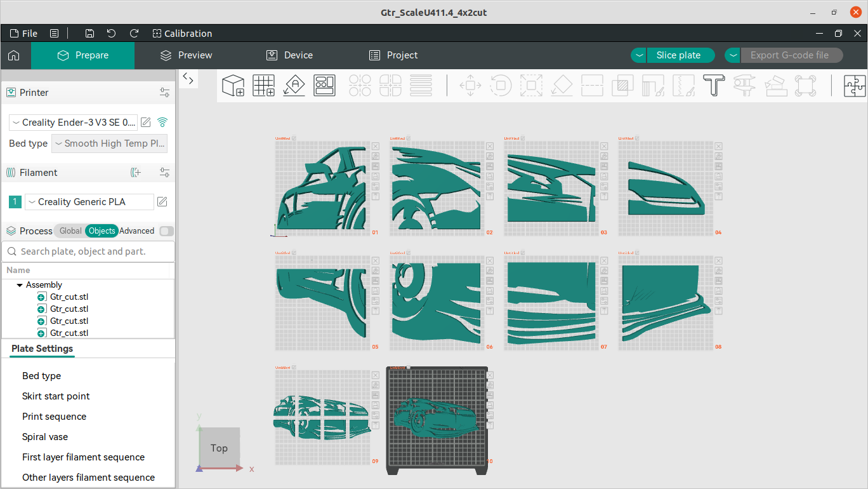Viewport: 868px width, 489px height.
Task: Click the Wi-Fi printer connection icon
Action: coord(162,123)
